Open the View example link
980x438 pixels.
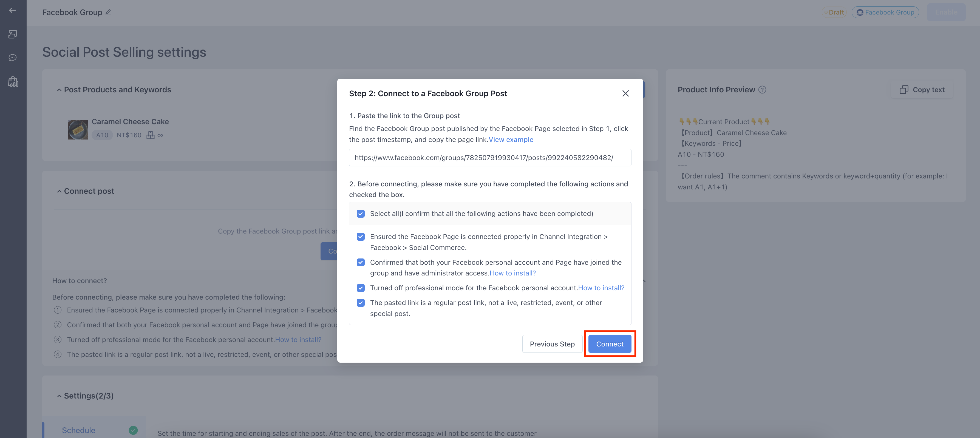(x=511, y=140)
